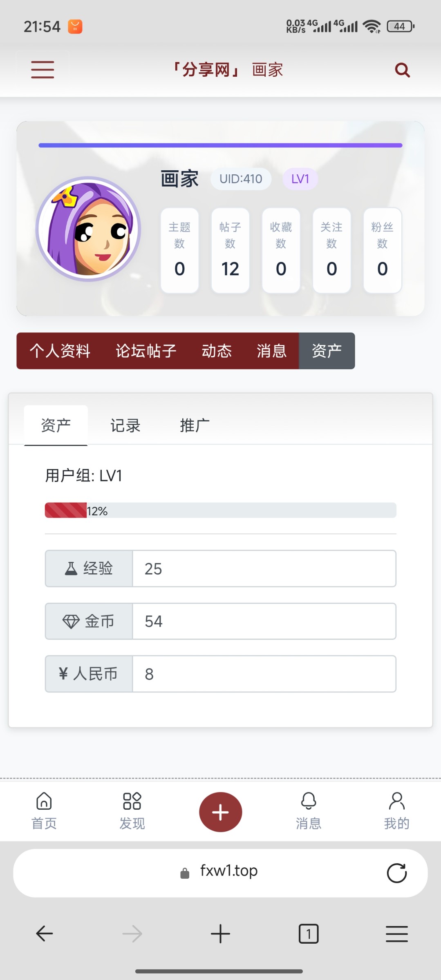Tap the browser back arrow
Screen dimensions: 441x980
(x=45, y=933)
